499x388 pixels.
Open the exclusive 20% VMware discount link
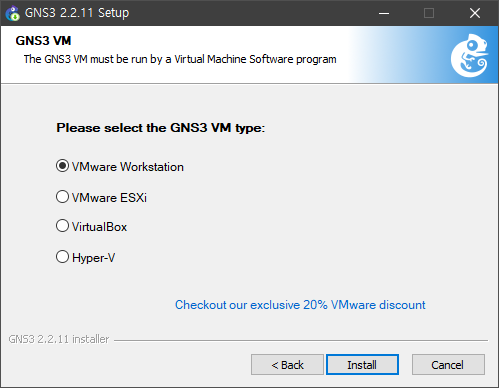(x=300, y=305)
